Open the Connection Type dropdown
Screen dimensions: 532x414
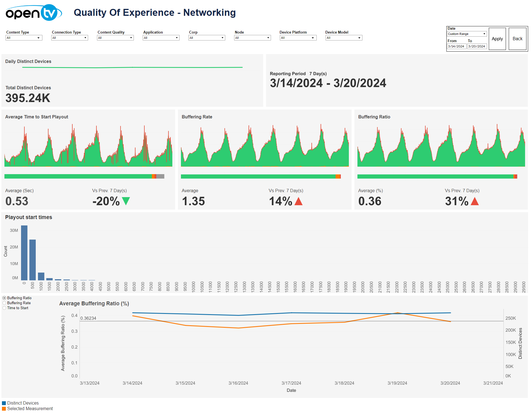[x=70, y=38]
